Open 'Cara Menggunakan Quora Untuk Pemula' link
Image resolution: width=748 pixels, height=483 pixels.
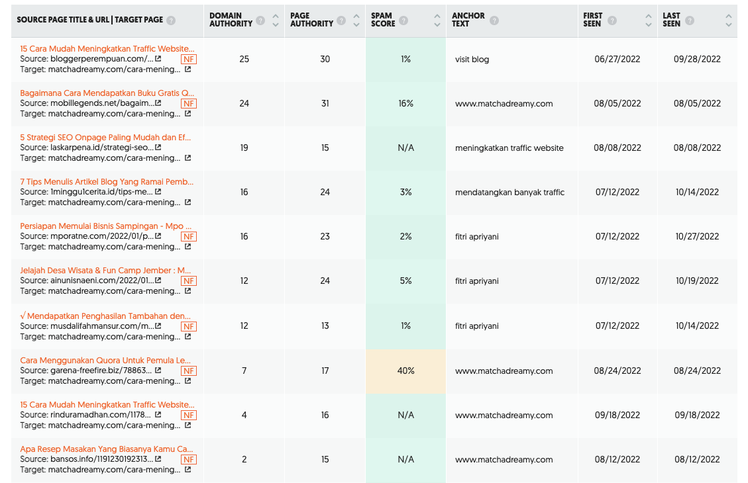[x=105, y=360]
